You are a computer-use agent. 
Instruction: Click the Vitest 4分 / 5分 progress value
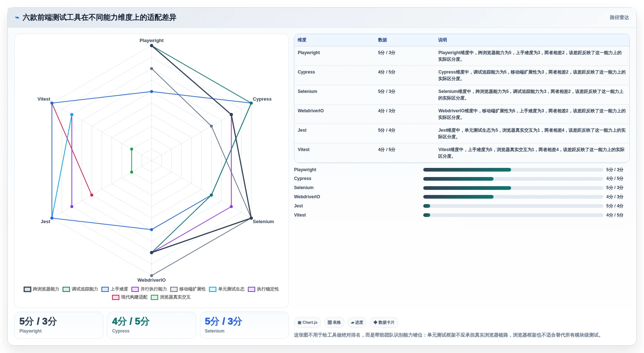[615, 215]
